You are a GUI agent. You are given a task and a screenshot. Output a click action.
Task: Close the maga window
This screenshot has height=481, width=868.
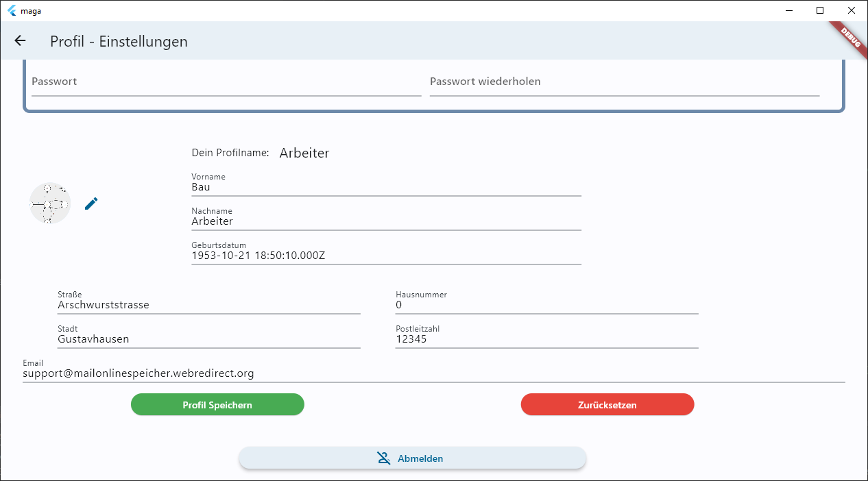[x=852, y=10]
